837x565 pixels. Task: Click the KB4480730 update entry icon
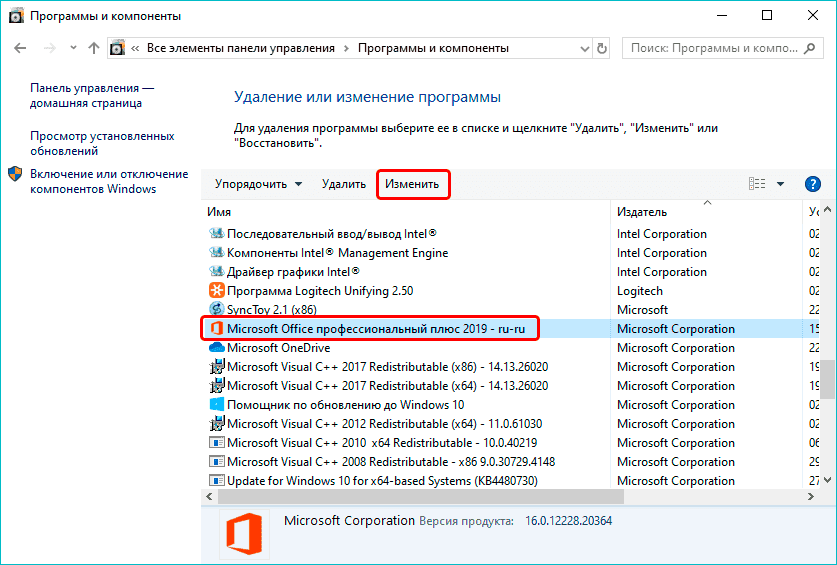(x=216, y=481)
